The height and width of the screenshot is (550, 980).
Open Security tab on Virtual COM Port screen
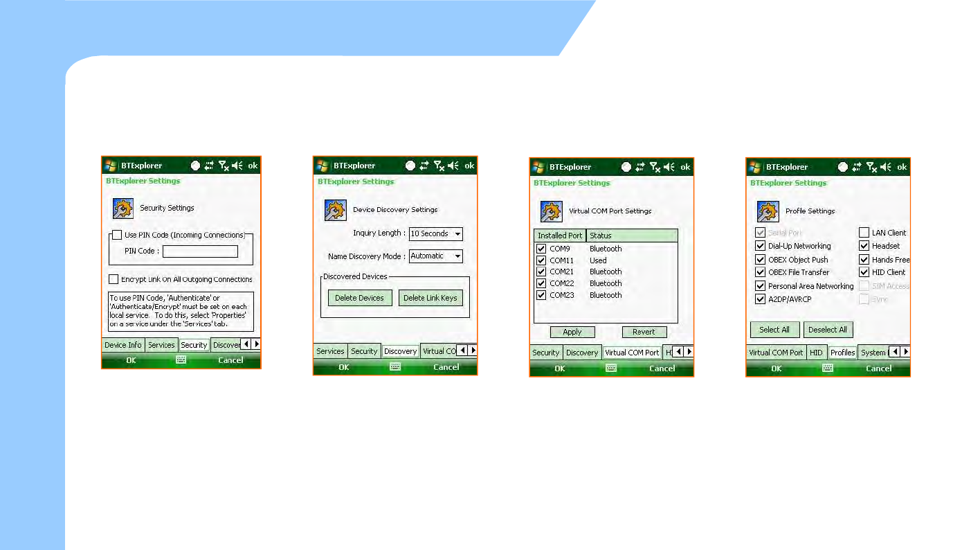tap(546, 353)
